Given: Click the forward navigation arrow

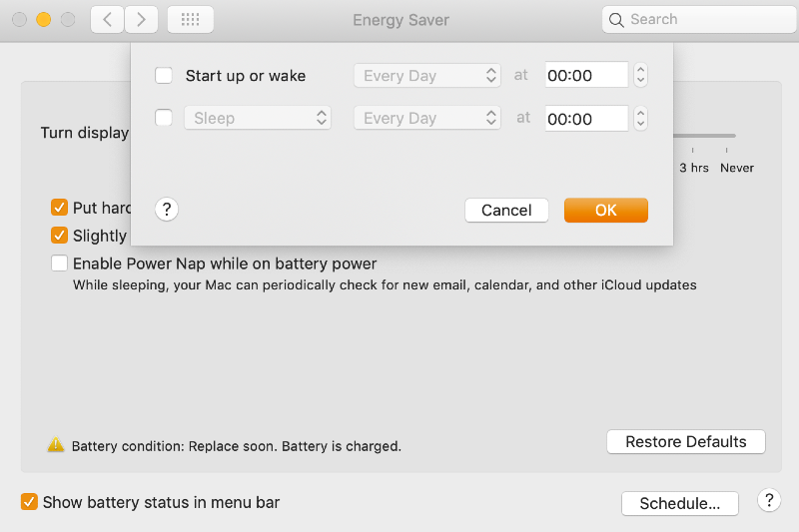Looking at the screenshot, I should 141,20.
